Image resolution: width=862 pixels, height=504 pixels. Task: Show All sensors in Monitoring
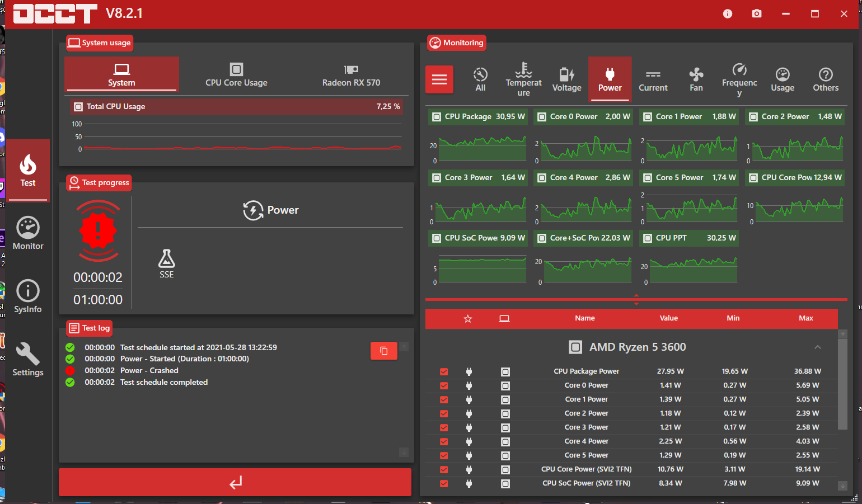point(480,79)
